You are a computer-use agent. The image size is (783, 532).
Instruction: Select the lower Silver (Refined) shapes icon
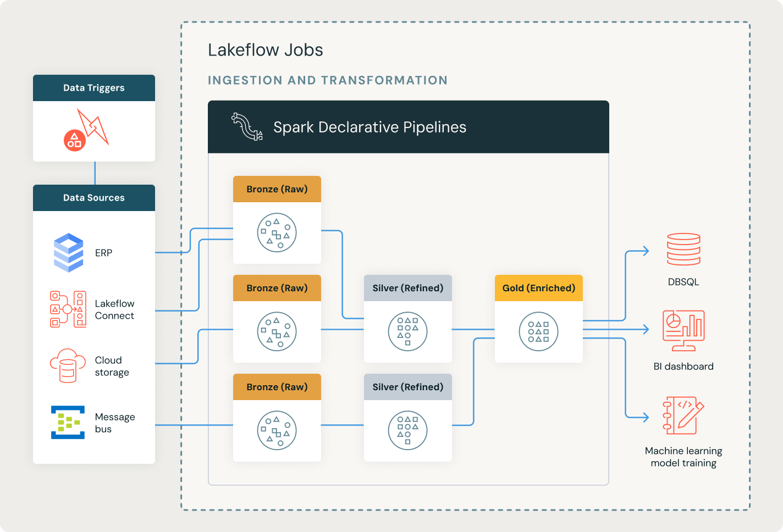(408, 430)
